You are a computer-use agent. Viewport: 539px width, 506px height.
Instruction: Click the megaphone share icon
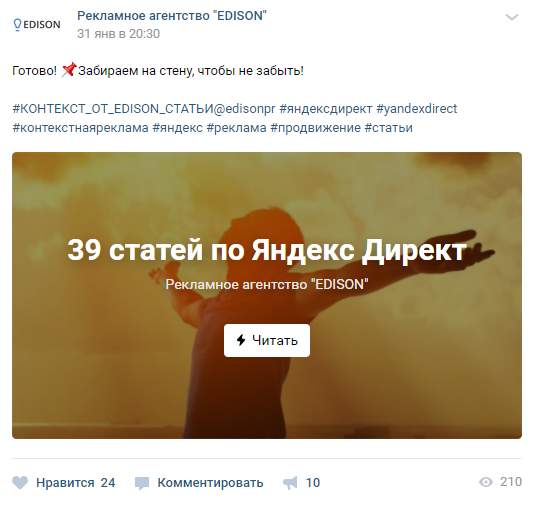pyautogui.click(x=290, y=483)
